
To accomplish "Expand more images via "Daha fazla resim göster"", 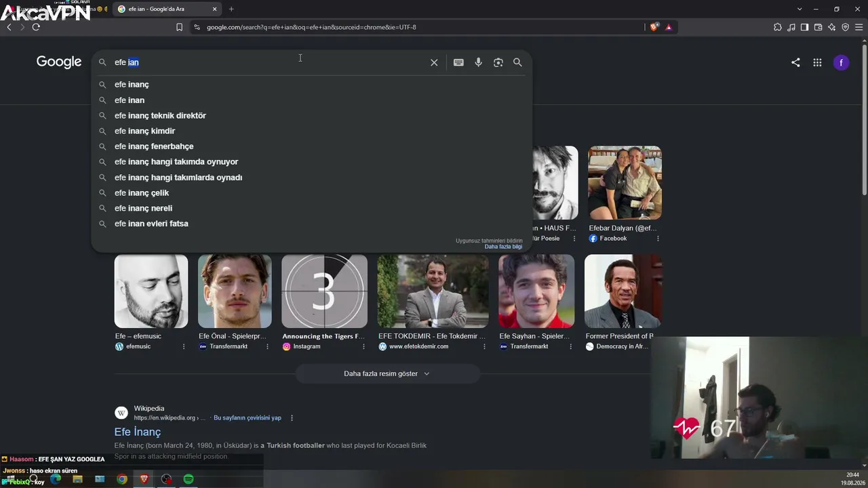I will (x=387, y=373).
